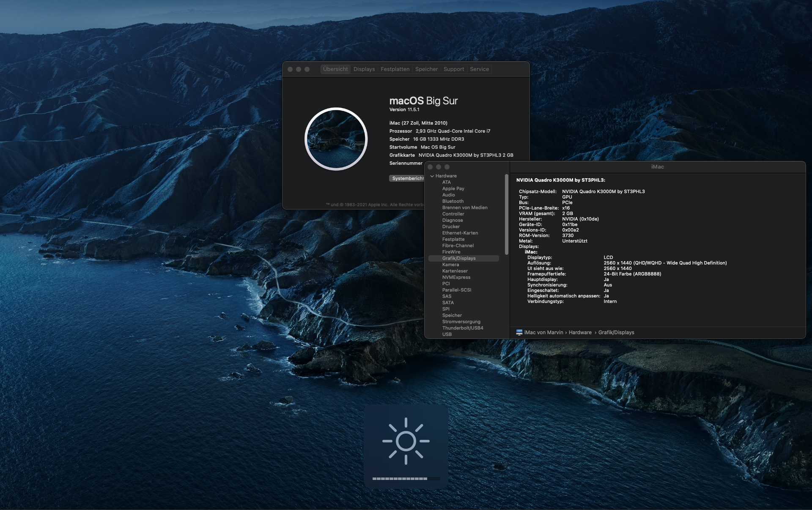This screenshot has width=812, height=510.
Task: Open the Festplatten tab
Action: (x=395, y=69)
